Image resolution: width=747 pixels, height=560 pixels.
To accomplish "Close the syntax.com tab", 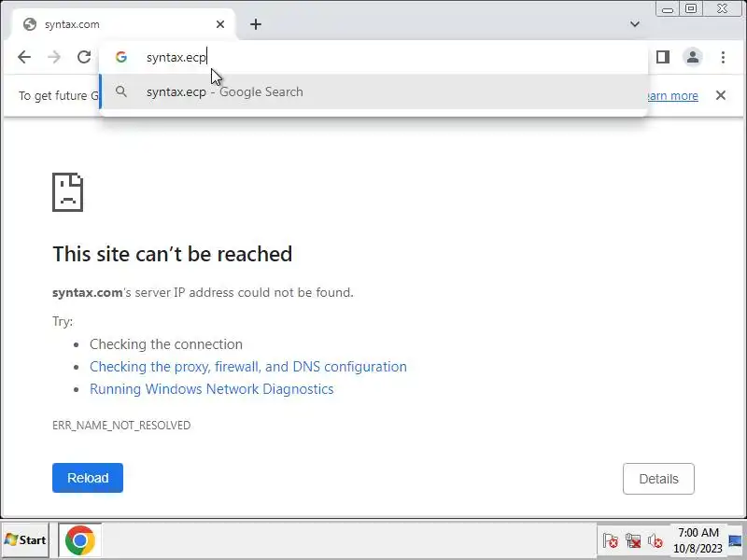I will point(220,24).
